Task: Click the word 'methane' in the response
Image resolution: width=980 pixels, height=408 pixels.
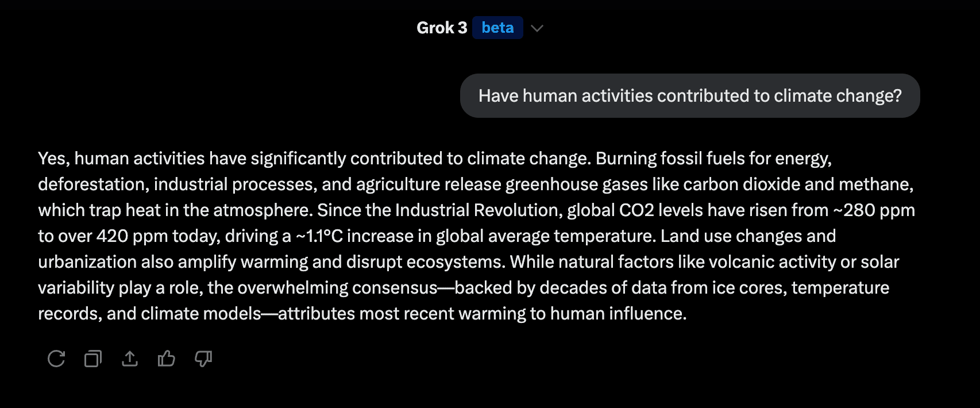Action: click(875, 184)
